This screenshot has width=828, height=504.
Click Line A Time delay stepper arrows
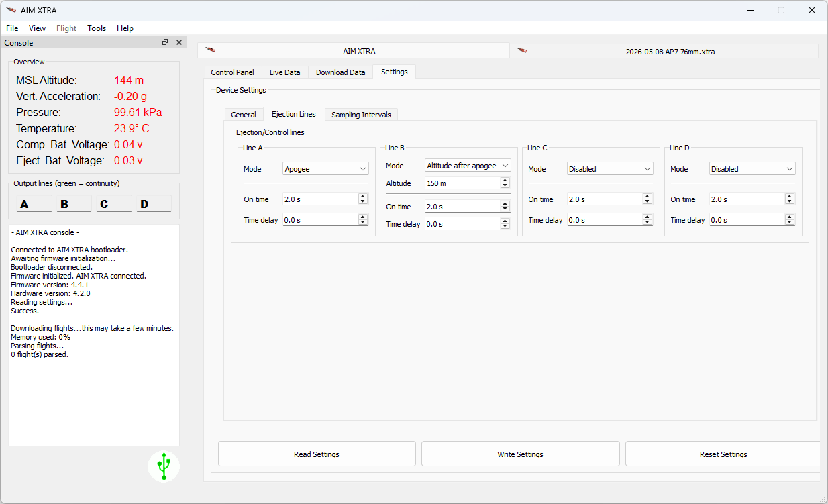(363, 220)
